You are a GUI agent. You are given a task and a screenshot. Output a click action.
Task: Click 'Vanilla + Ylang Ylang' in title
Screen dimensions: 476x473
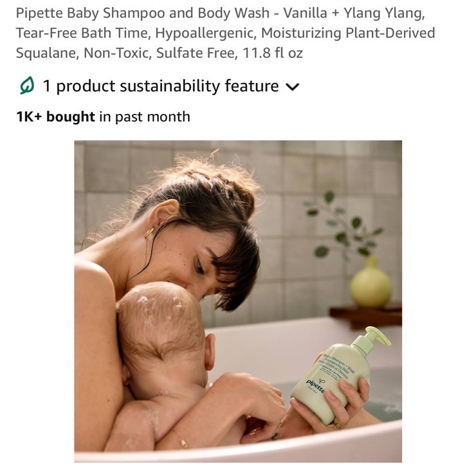pos(354,14)
